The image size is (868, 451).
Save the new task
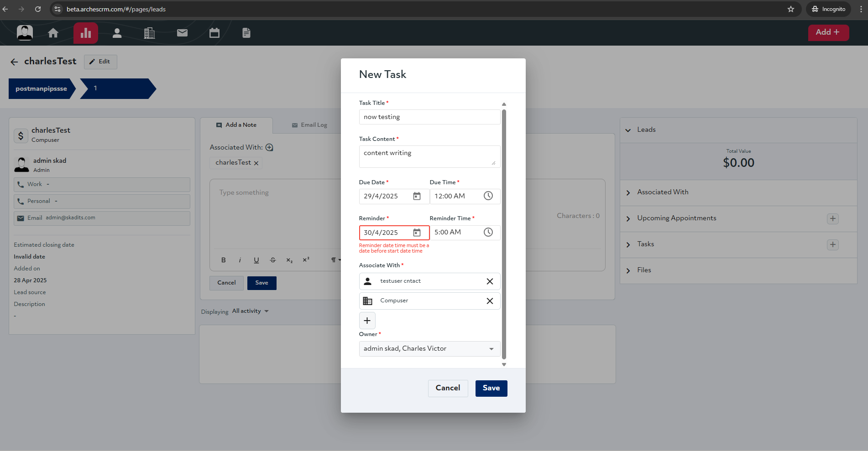pyautogui.click(x=491, y=388)
